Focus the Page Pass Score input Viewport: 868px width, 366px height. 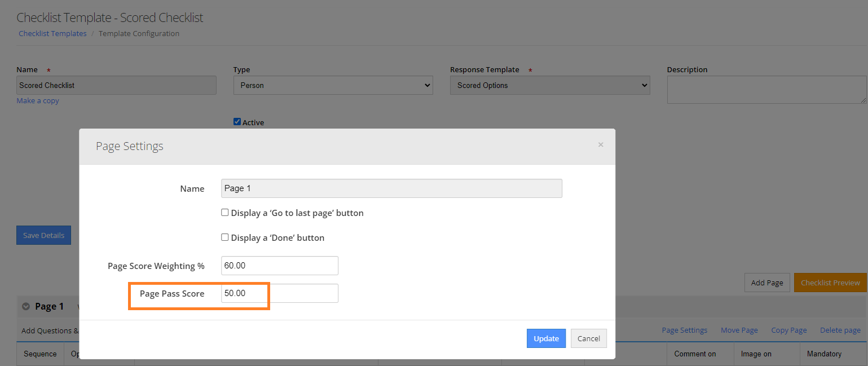click(x=279, y=293)
